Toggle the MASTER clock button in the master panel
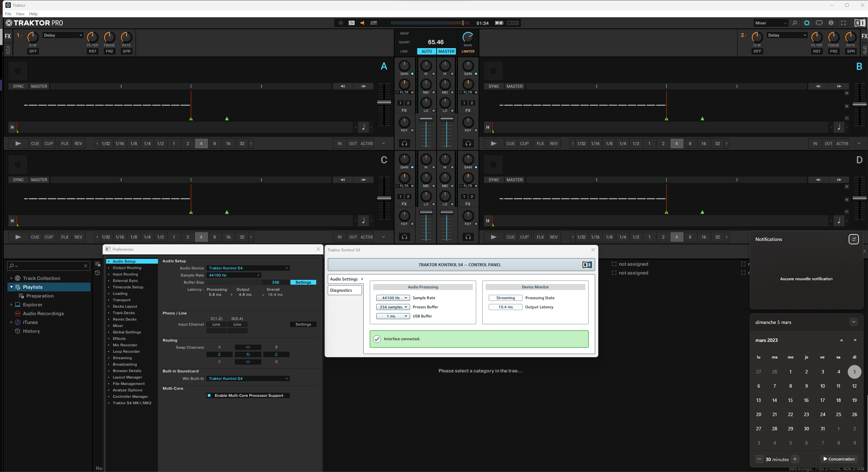Image resolution: width=868 pixels, height=472 pixels. (446, 52)
